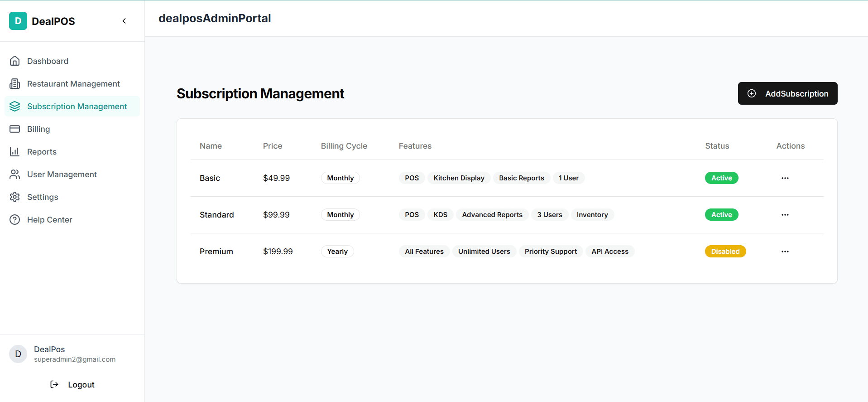Image resolution: width=868 pixels, height=402 pixels.
Task: Click the Active status badge on Basic
Action: [721, 178]
